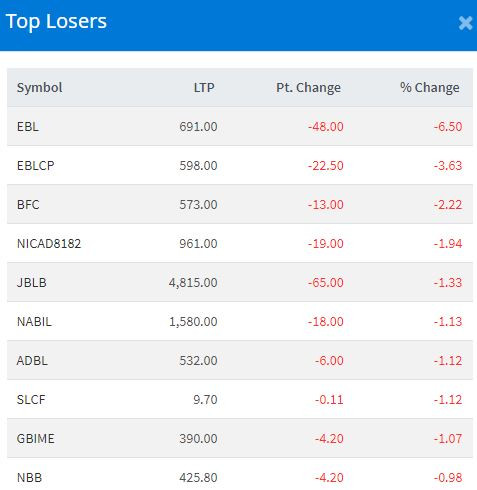Open the GBIME stock symbol

[36, 439]
